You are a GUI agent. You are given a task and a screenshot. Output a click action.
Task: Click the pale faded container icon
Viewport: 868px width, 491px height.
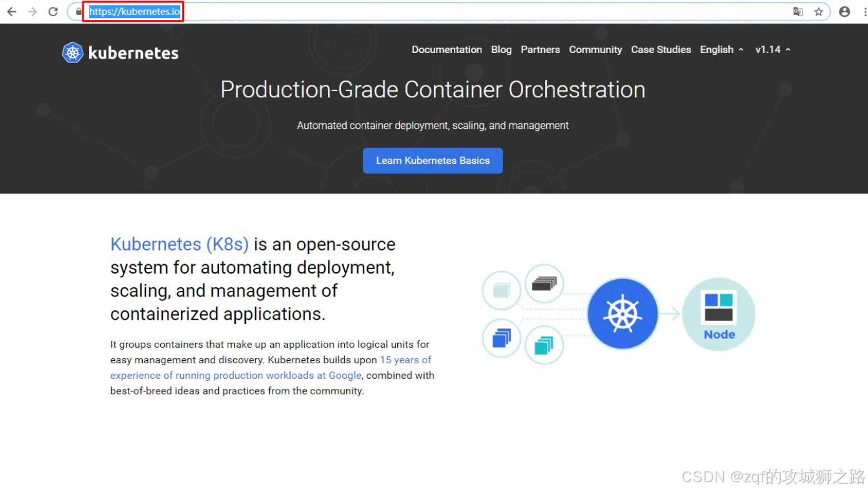click(501, 290)
